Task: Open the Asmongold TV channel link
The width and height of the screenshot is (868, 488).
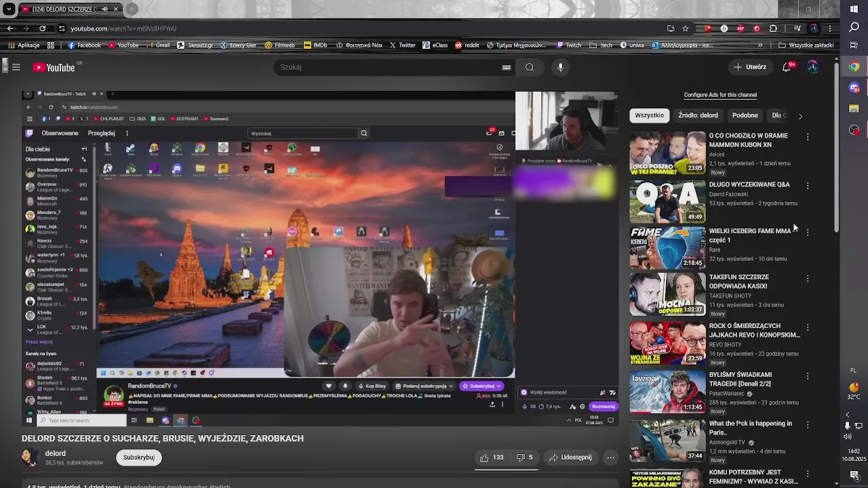Action: (x=728, y=443)
